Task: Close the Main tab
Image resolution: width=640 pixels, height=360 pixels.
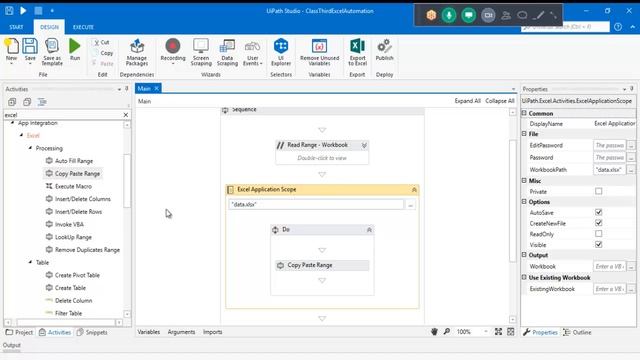Action: [156, 88]
